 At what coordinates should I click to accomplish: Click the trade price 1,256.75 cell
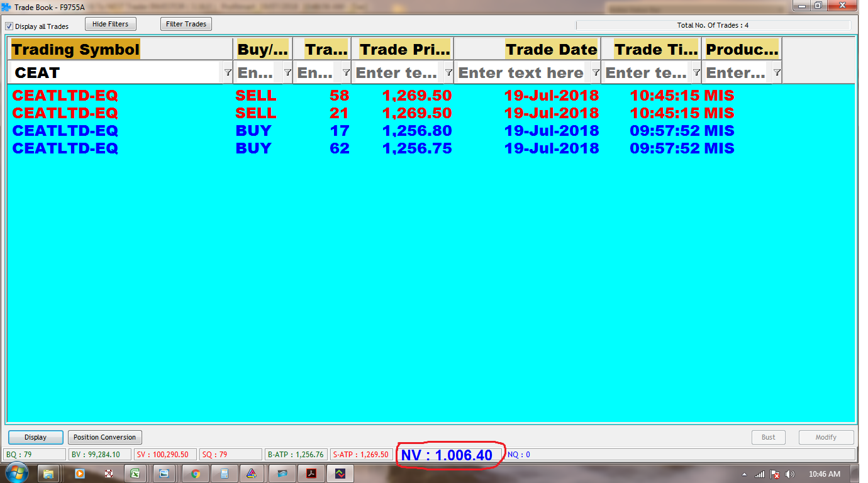[417, 148]
